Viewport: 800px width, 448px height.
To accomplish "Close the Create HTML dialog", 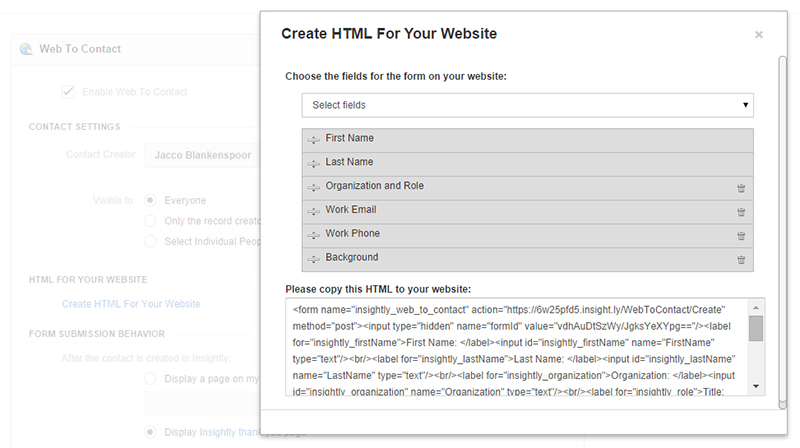I will tap(758, 35).
